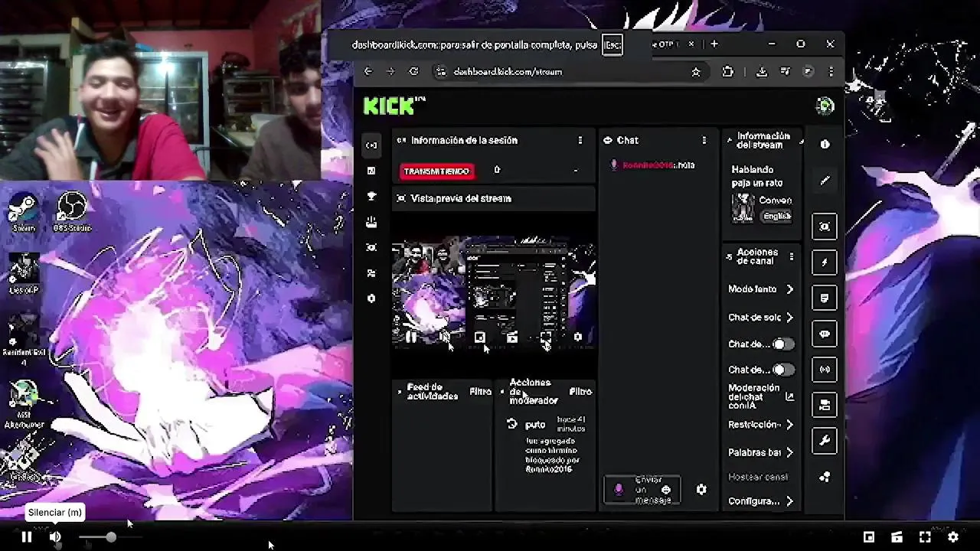Undo the 'puto' blocked term moderator action
Screen dimensions: 980x551
(x=512, y=424)
